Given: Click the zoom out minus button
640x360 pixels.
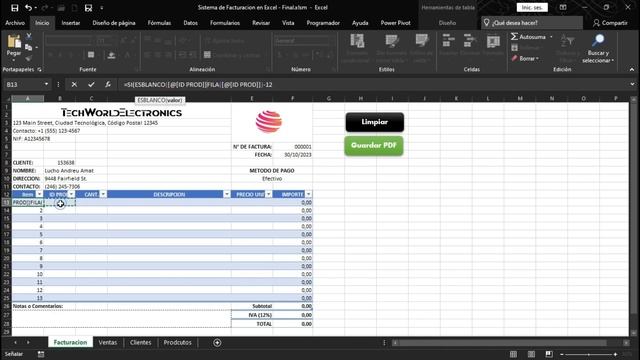Looking at the screenshot, I should (562, 354).
